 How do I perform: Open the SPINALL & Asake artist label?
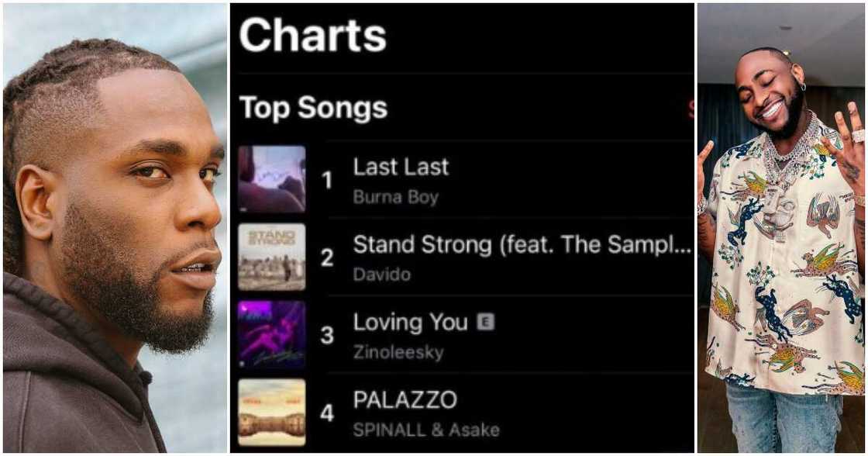point(425,430)
